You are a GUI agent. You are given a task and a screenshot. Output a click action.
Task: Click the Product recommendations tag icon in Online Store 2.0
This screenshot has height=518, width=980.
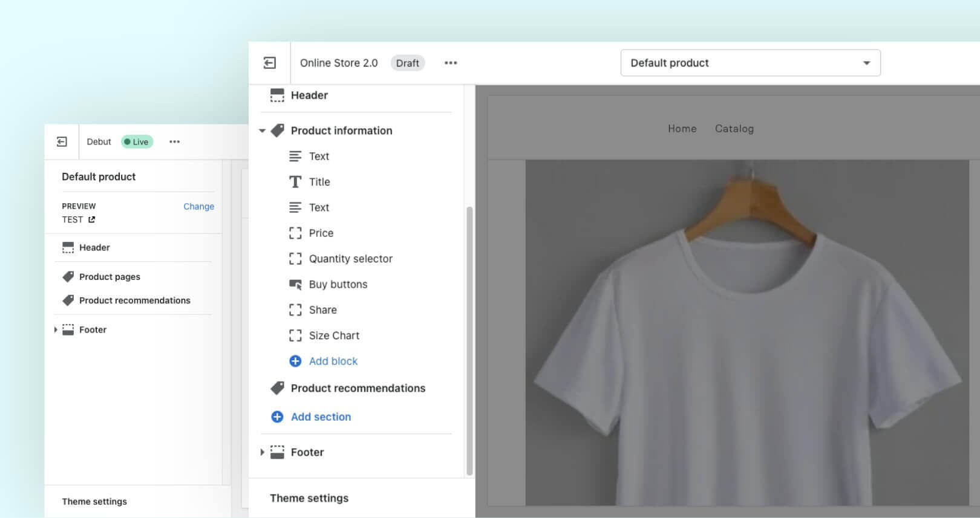click(277, 388)
